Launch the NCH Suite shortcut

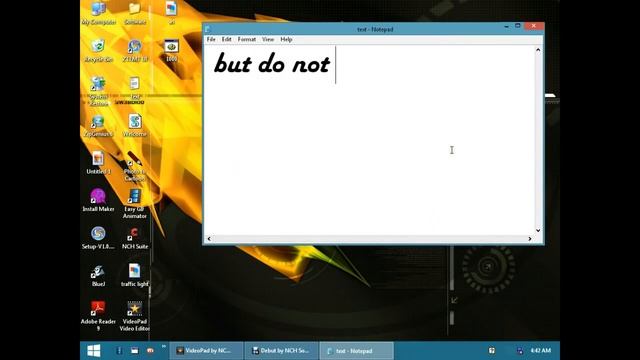[x=135, y=238]
